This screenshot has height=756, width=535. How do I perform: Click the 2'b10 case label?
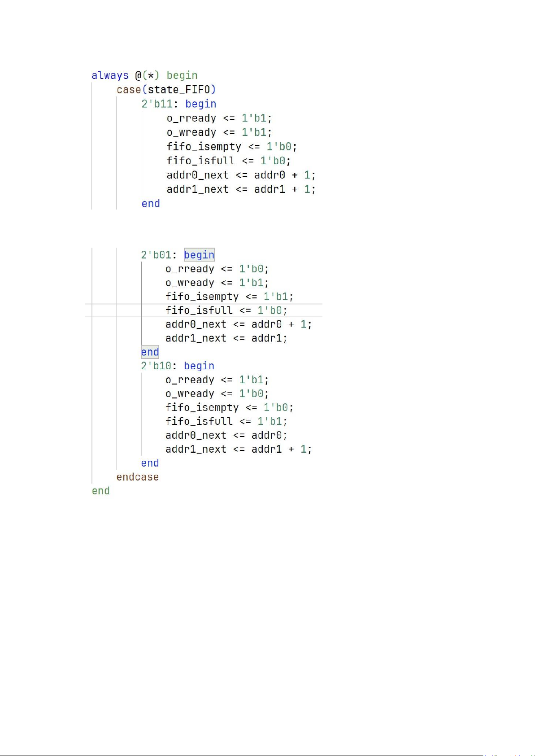[156, 366]
